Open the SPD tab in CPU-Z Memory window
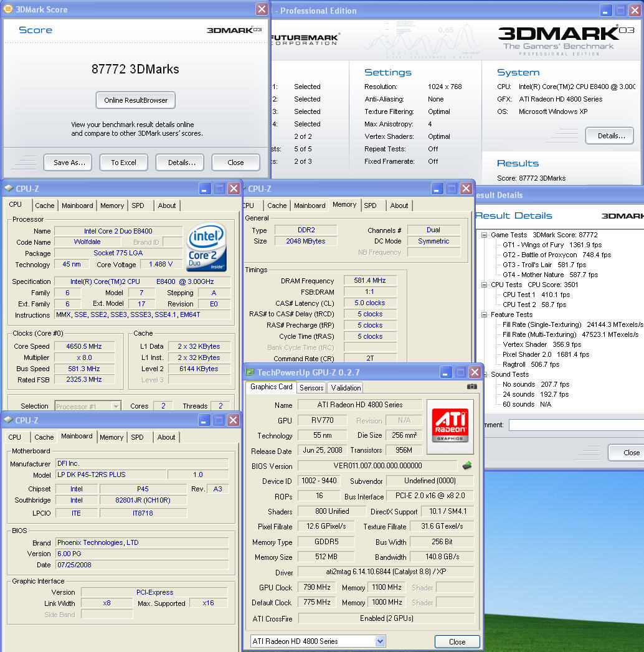 [x=370, y=206]
